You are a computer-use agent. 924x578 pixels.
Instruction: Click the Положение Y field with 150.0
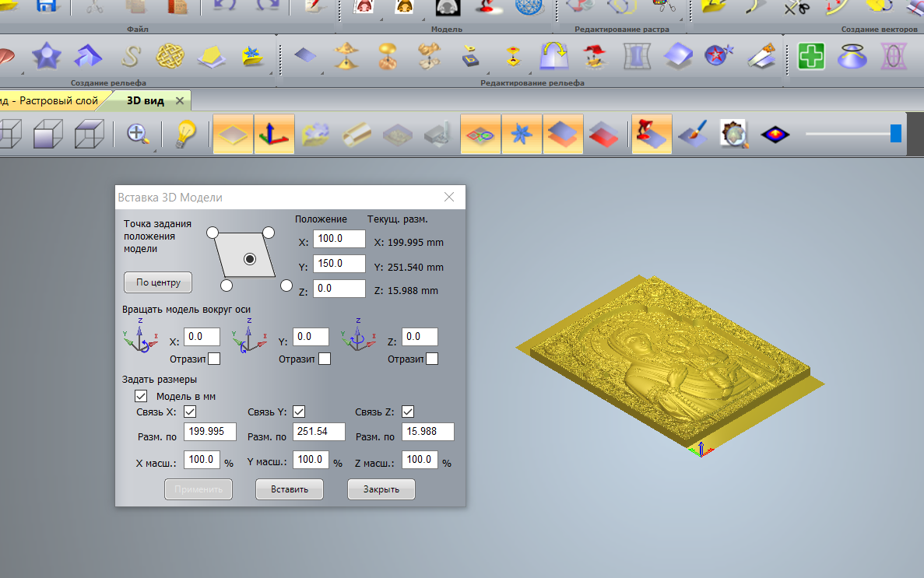[x=339, y=264]
